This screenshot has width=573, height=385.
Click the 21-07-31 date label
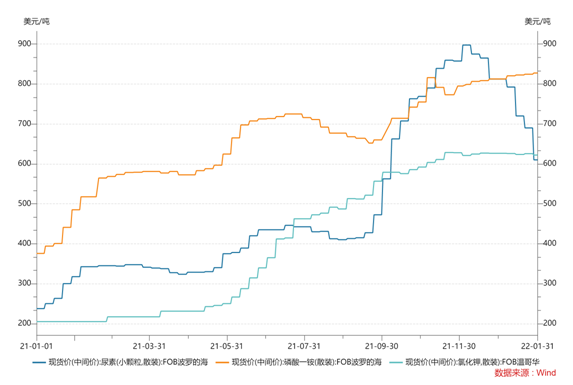click(304, 346)
